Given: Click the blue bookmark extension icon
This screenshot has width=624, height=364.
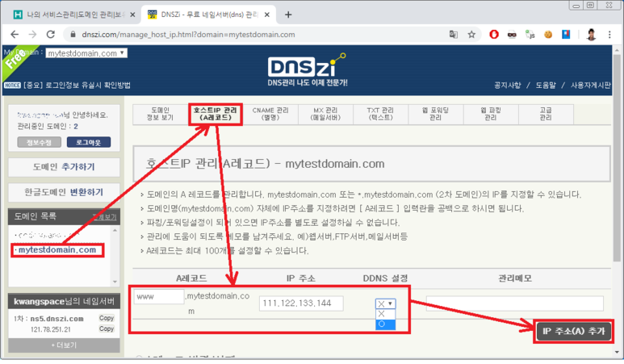Looking at the screenshot, I should click(x=566, y=35).
